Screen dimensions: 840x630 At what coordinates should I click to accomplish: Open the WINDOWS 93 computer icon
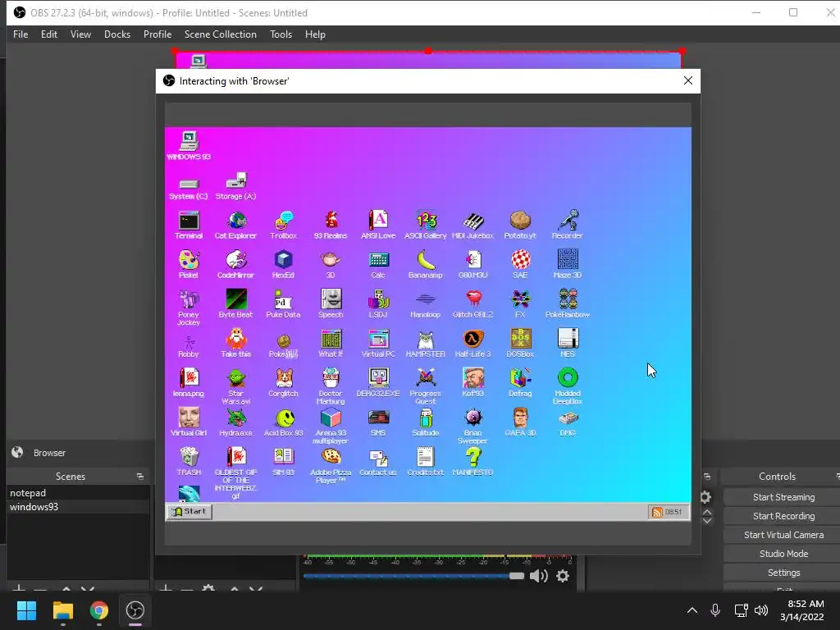189,146
